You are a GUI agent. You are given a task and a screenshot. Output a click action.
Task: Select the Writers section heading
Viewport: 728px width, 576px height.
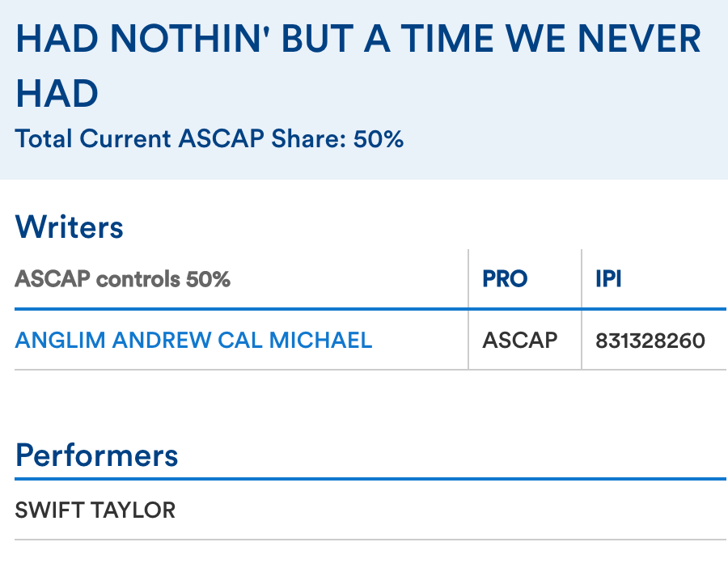click(x=69, y=227)
